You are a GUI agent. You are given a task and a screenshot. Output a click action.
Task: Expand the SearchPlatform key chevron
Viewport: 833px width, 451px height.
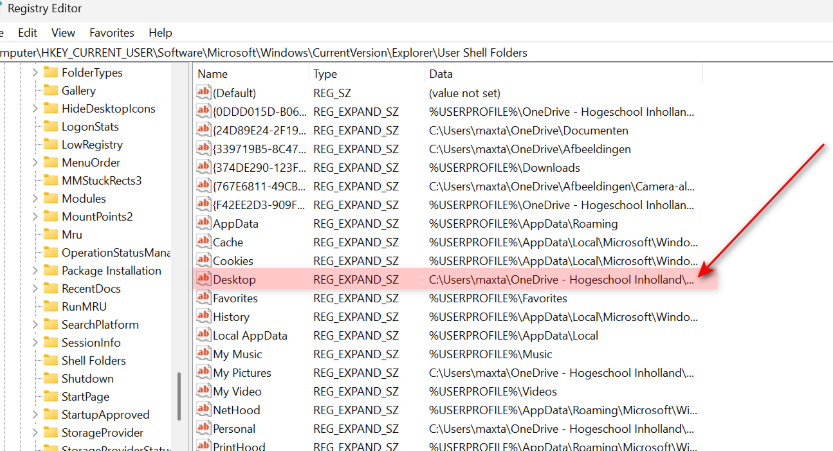(x=35, y=325)
